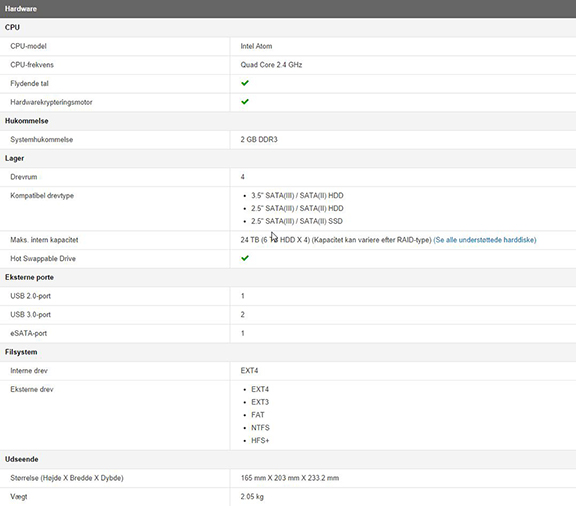Click the Hot Swappable Drive checkmark
Screen dimensions: 576x506
(245, 258)
